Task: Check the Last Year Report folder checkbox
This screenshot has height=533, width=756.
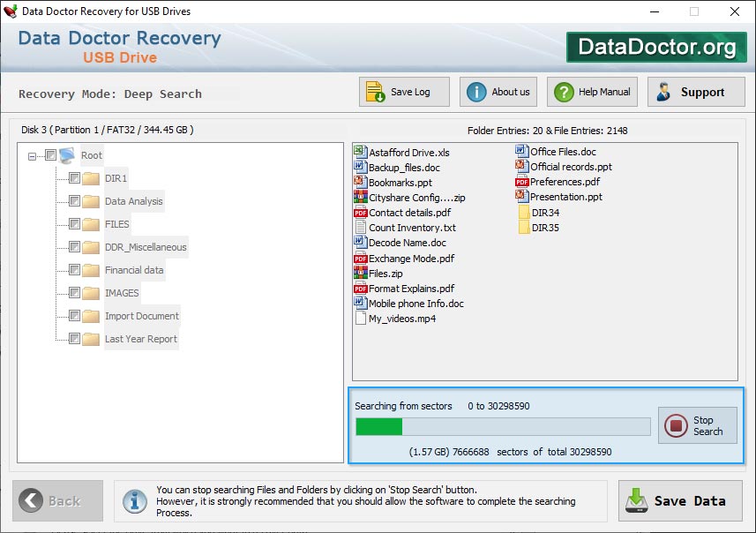Action: click(x=74, y=339)
